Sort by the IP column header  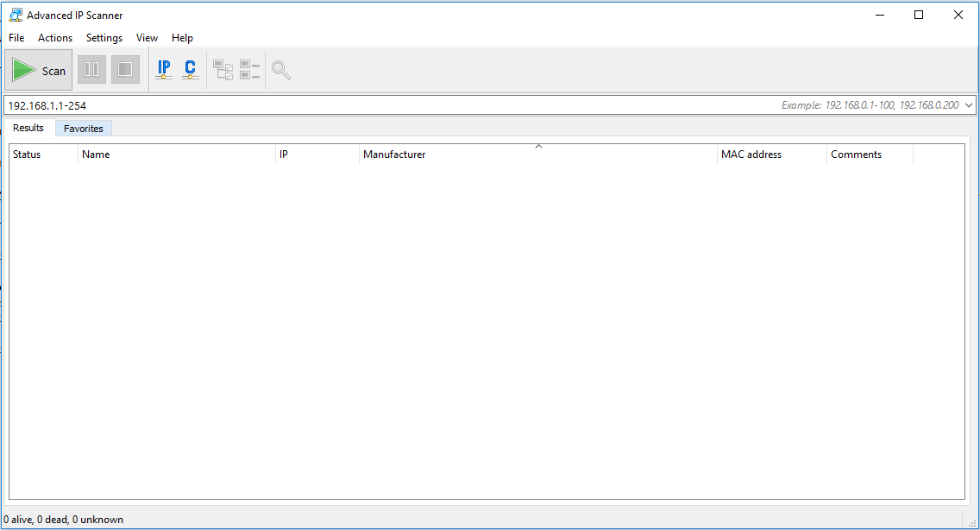coord(317,154)
